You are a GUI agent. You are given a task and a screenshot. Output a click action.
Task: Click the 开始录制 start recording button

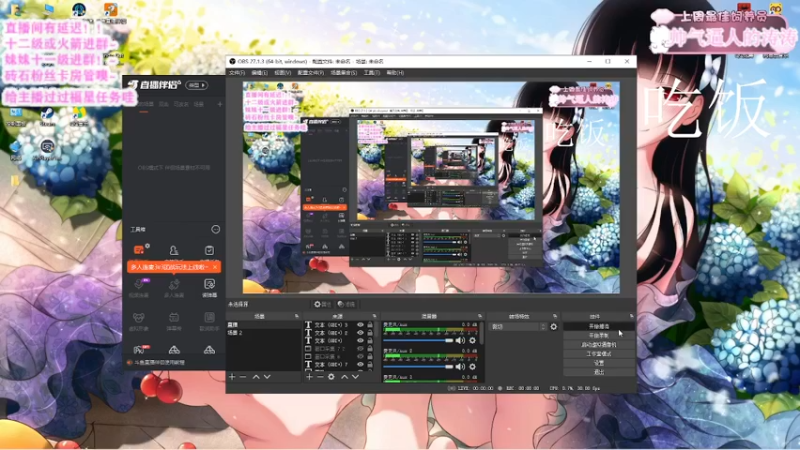(599, 335)
